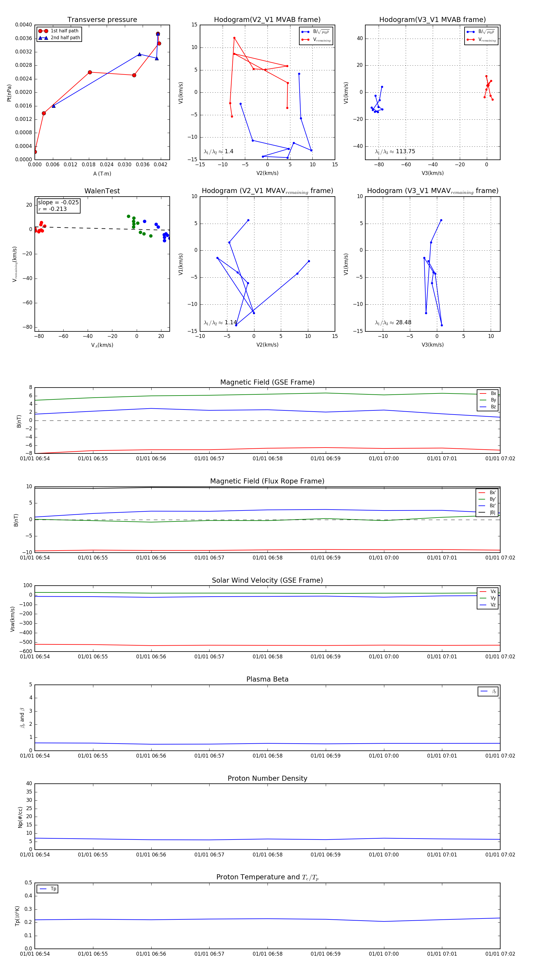
Task: Select the 'Bx' legend entry
Action: pos(488,393)
